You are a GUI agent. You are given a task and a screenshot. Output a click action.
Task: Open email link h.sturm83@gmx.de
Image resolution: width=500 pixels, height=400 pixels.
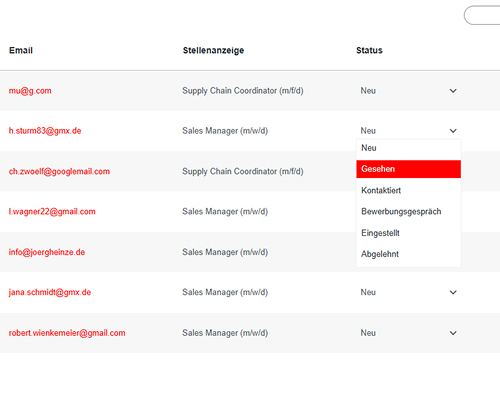pyautogui.click(x=45, y=131)
